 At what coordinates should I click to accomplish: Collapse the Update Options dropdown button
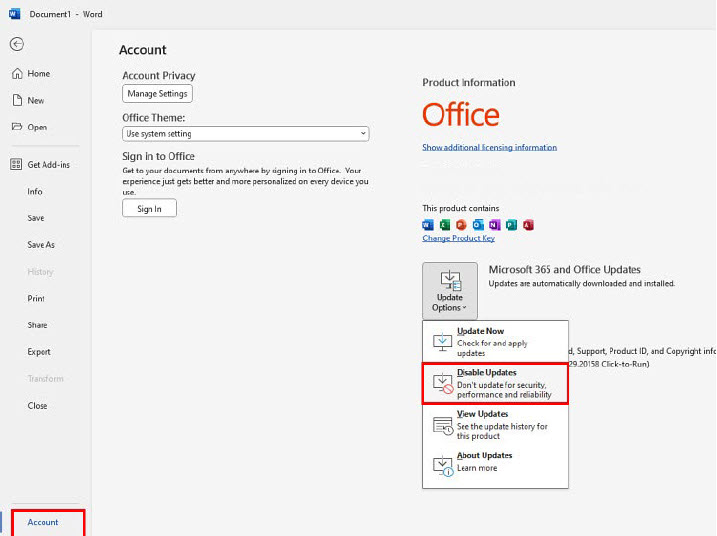450,291
